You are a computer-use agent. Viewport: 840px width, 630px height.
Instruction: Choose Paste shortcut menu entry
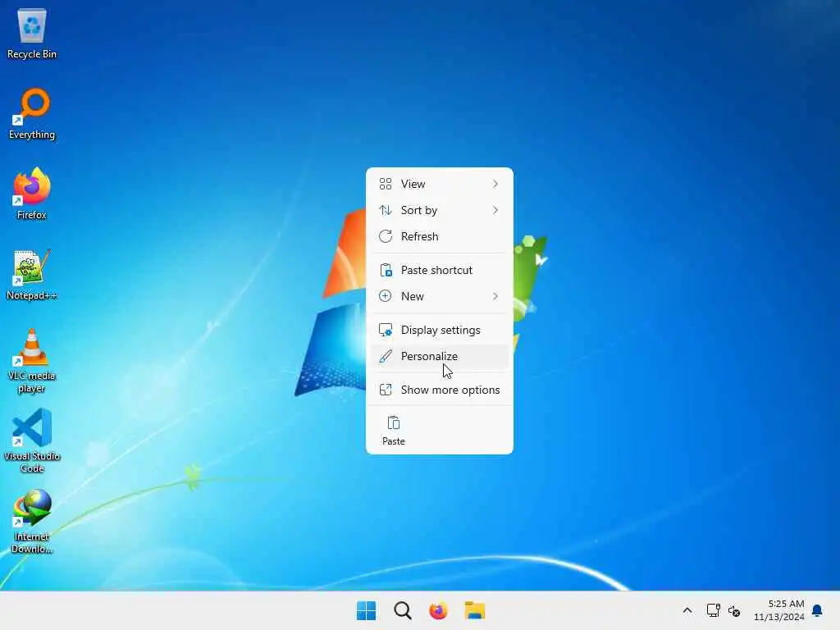(x=440, y=270)
